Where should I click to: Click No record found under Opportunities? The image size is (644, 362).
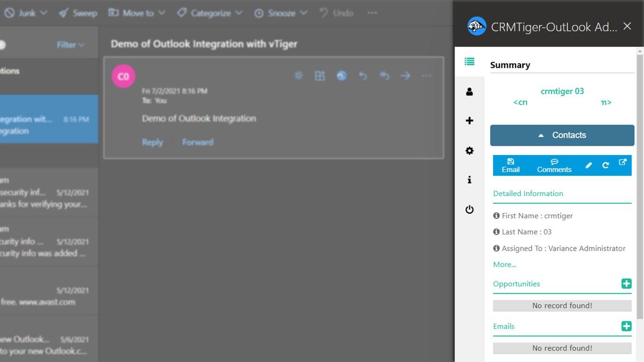click(562, 305)
